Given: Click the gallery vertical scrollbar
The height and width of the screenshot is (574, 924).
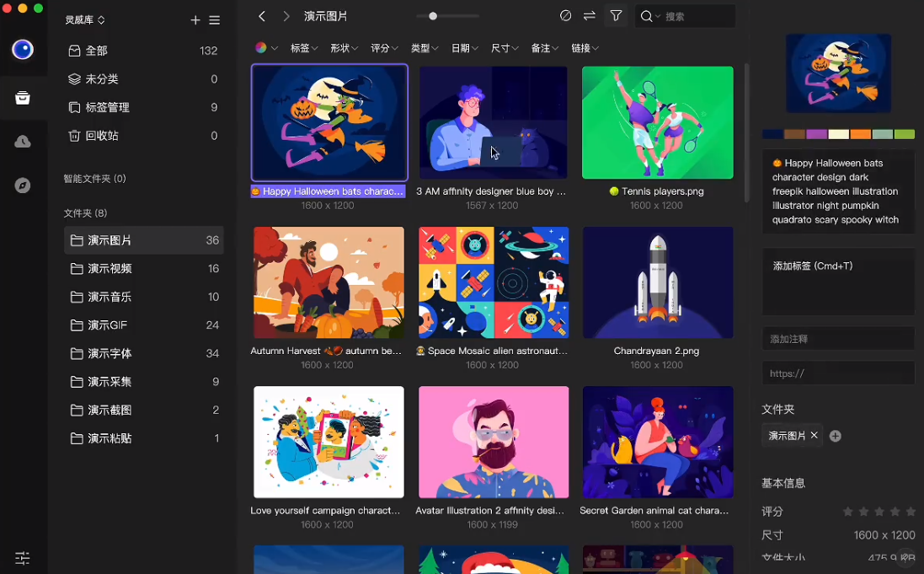Looking at the screenshot, I should (x=746, y=132).
